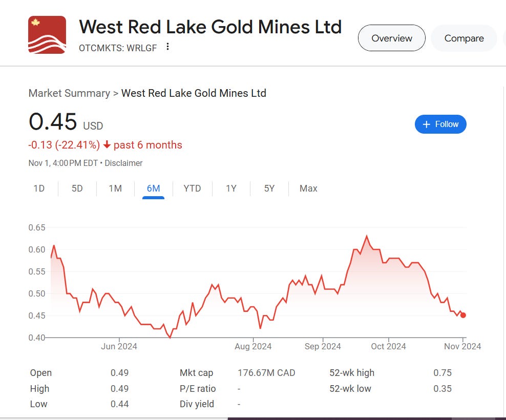Click the High label in stats table
The height and width of the screenshot is (420, 506).
[x=40, y=389]
